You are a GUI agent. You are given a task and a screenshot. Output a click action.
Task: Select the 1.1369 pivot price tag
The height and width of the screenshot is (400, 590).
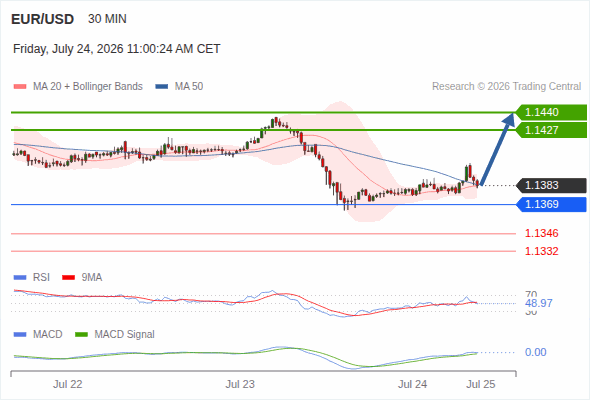[x=551, y=204]
